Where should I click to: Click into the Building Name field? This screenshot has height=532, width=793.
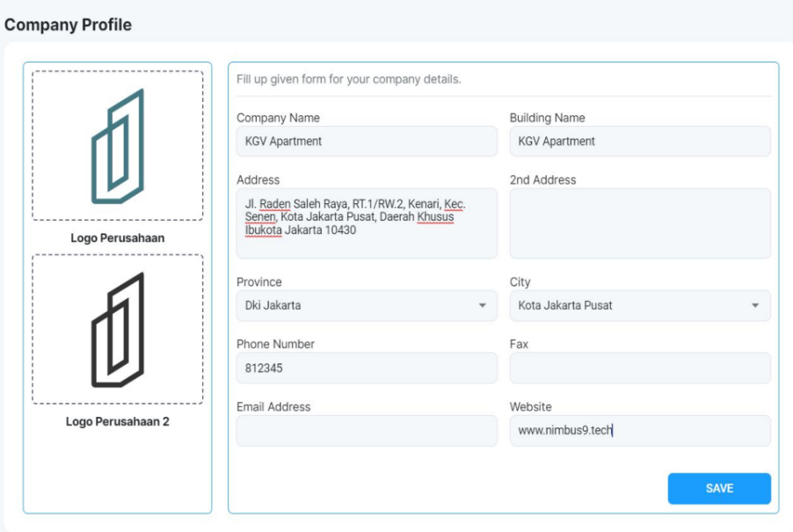click(639, 142)
